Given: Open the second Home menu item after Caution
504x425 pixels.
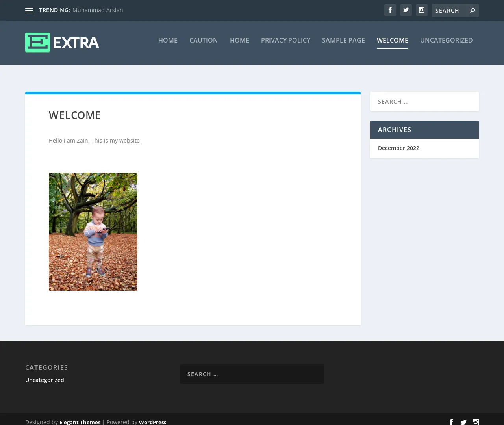Looking at the screenshot, I should pos(239,40).
